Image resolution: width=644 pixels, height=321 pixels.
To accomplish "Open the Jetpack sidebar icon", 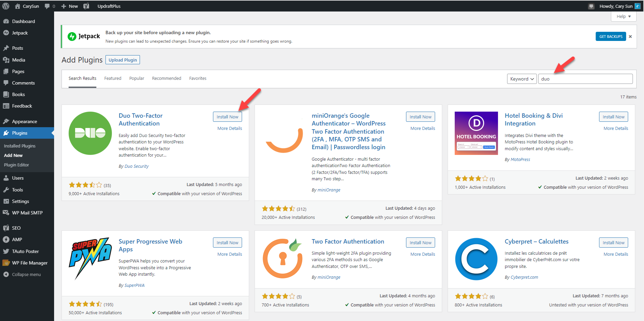I will (6, 33).
